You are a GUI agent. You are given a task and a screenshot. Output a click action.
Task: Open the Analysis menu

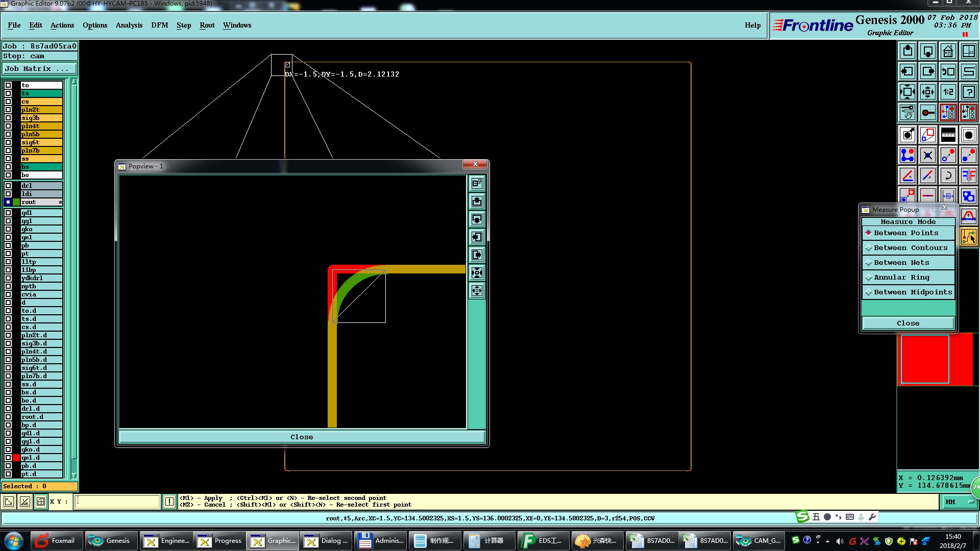[129, 25]
